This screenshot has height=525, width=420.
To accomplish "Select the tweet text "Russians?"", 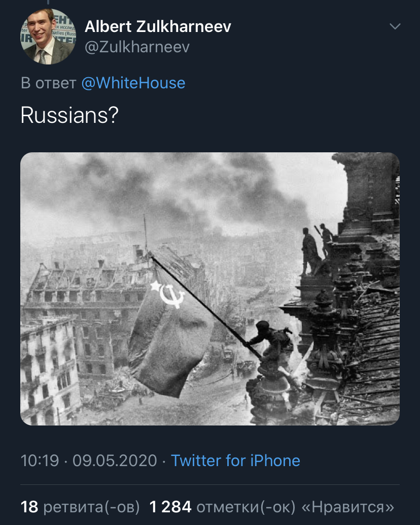I will click(69, 116).
